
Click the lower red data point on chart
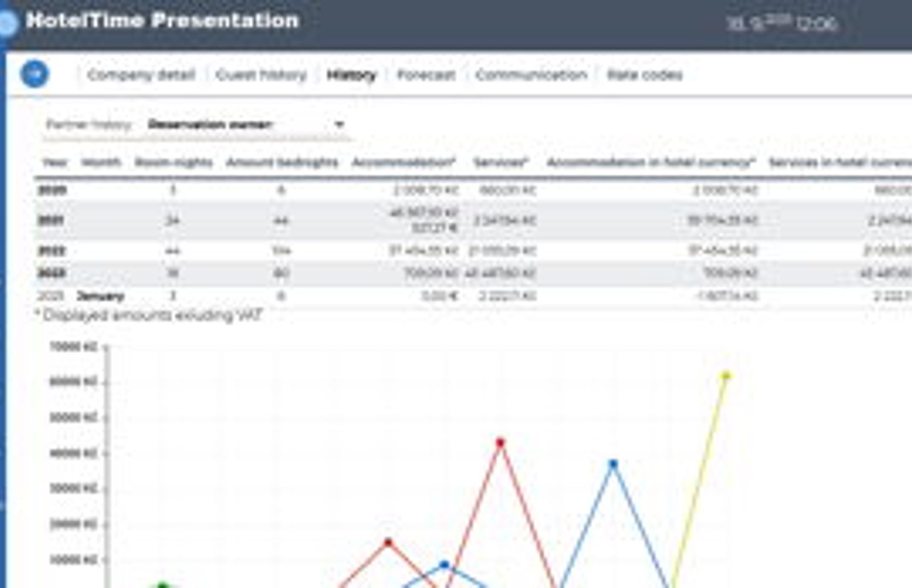pyautogui.click(x=388, y=542)
